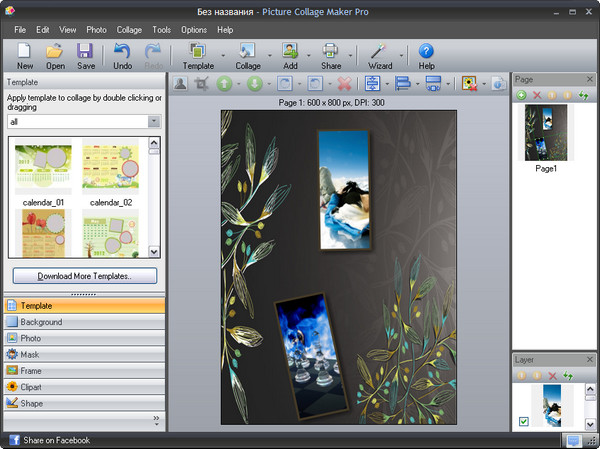Expand the Template toolbar dropdown arrow

[x=222, y=56]
